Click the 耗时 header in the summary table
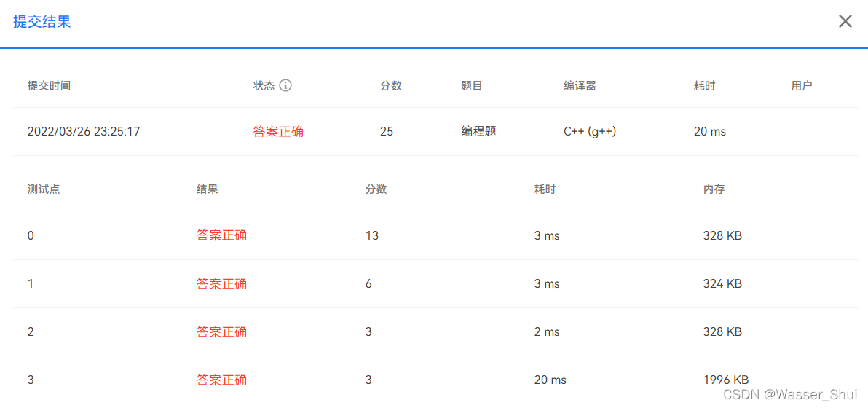Image resolution: width=868 pixels, height=408 pixels. tap(704, 86)
